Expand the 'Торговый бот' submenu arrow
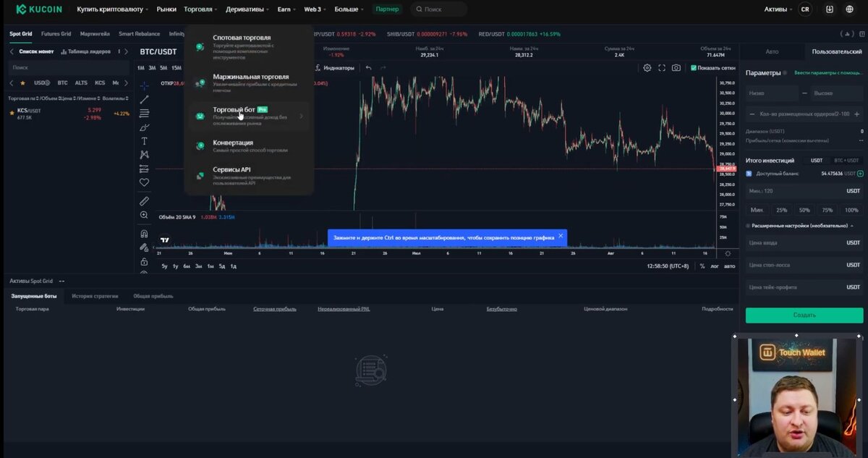The height and width of the screenshot is (458, 868). [302, 116]
